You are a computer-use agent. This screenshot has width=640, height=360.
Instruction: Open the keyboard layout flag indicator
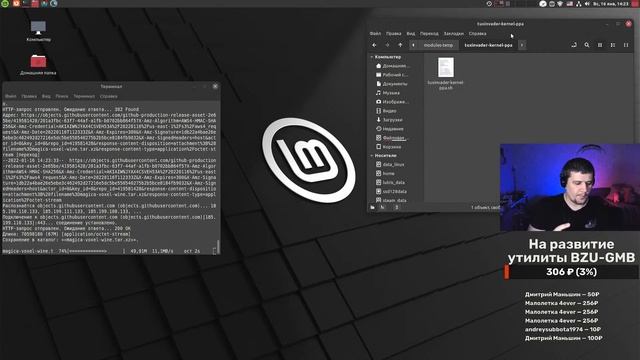tap(569, 4)
